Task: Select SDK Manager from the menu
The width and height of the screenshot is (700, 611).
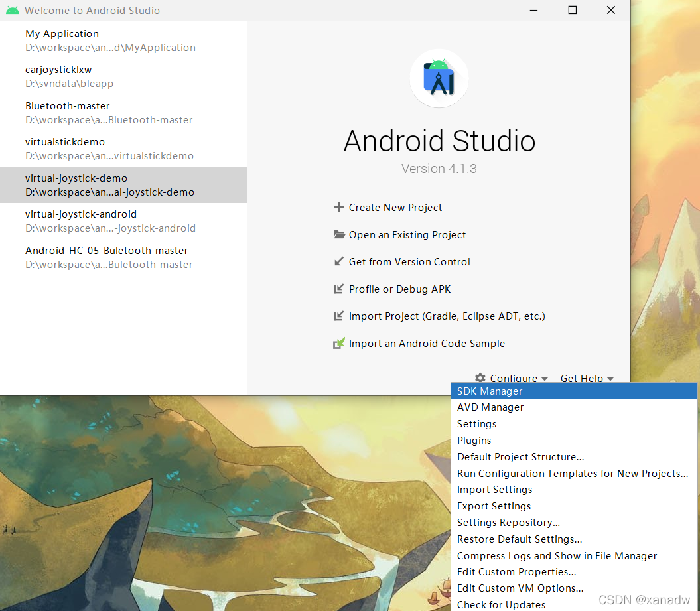Action: click(574, 391)
